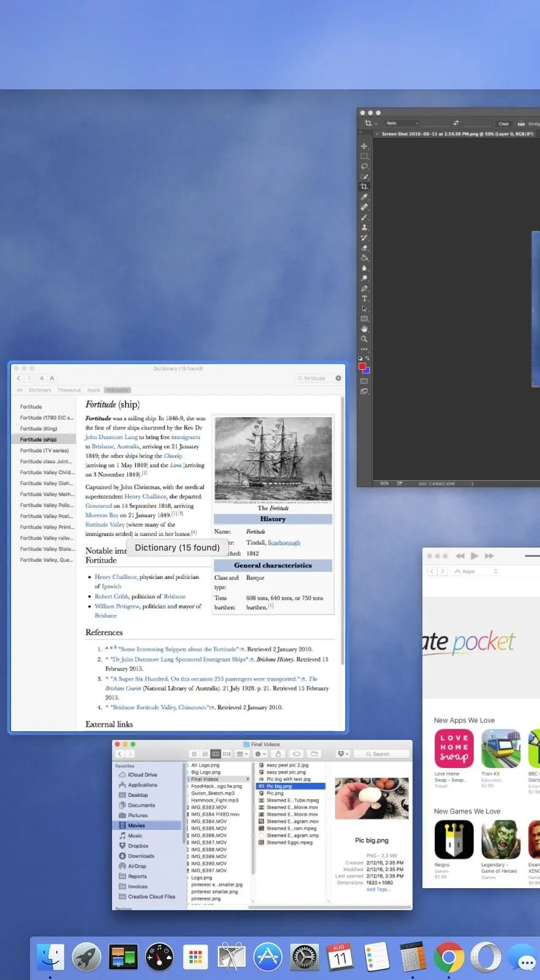Click the 'William Pettigrew' link in Dictionary
The image size is (540, 980).
(x=117, y=606)
